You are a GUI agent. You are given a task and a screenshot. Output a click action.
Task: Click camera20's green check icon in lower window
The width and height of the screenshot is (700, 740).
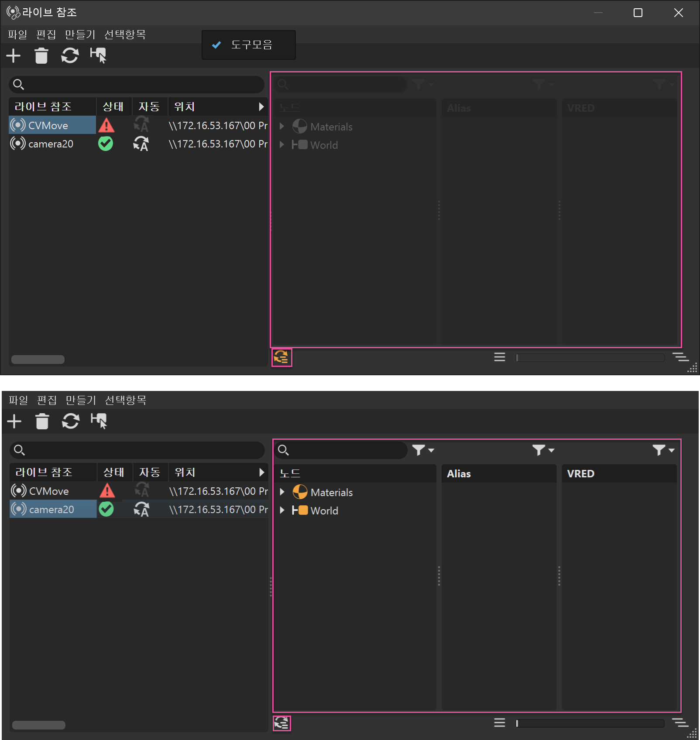(106, 509)
